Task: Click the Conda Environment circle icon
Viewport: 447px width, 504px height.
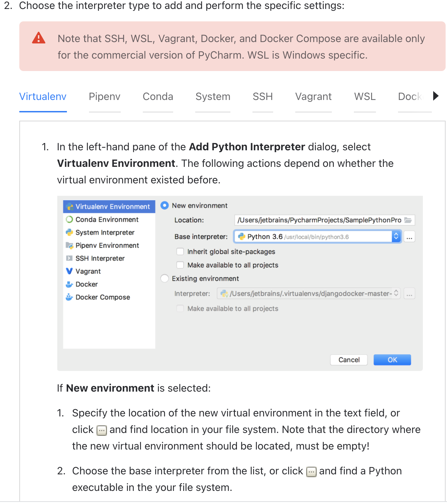Action: pyautogui.click(x=69, y=220)
